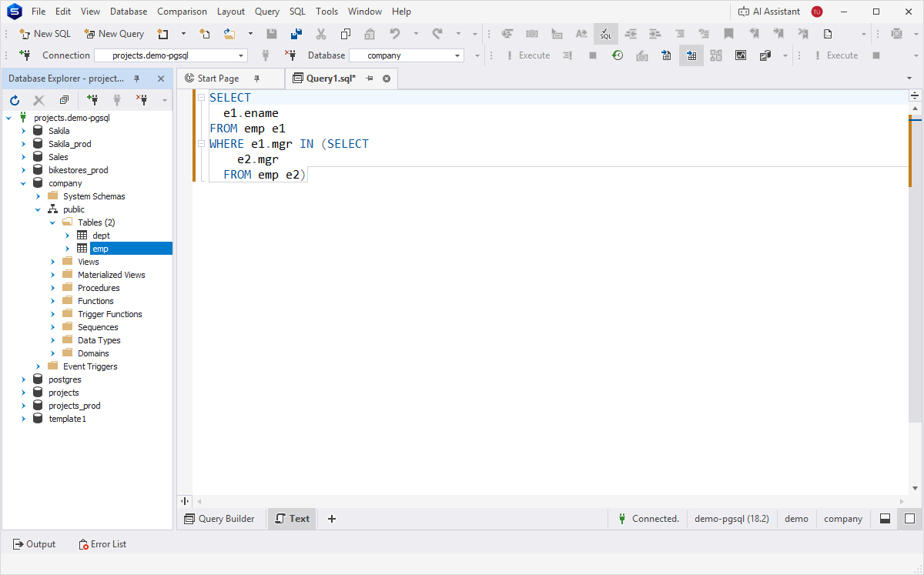Click the vertical scrollbar of the SQL editor

click(x=916, y=269)
